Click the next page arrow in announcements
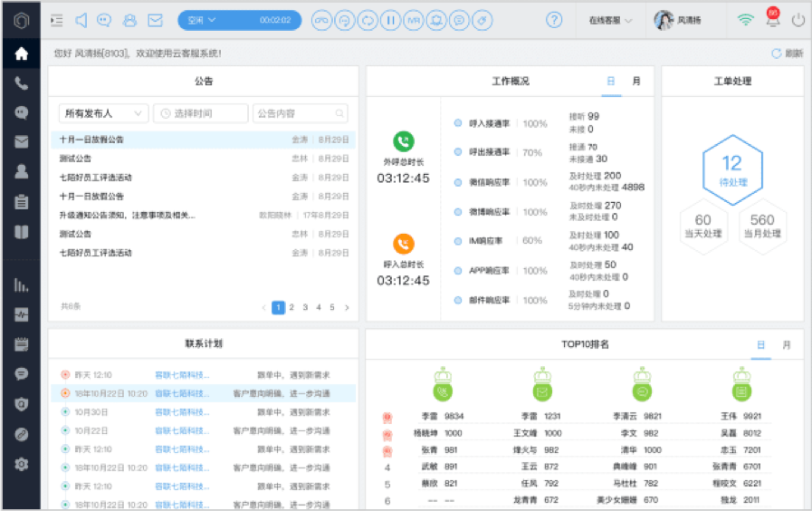 (x=347, y=307)
